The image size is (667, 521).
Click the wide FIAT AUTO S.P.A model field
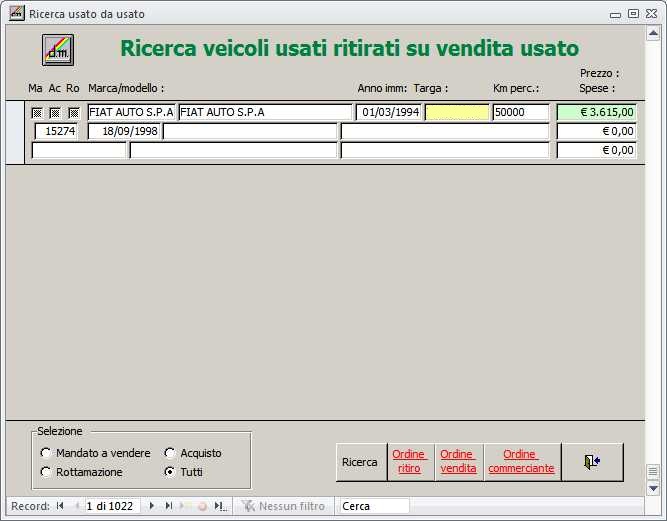pos(266,113)
